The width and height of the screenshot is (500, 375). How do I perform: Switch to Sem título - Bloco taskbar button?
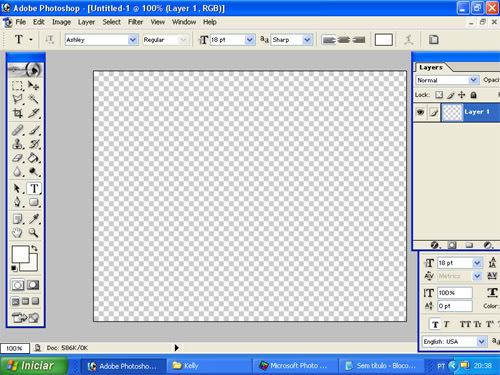pos(381,366)
